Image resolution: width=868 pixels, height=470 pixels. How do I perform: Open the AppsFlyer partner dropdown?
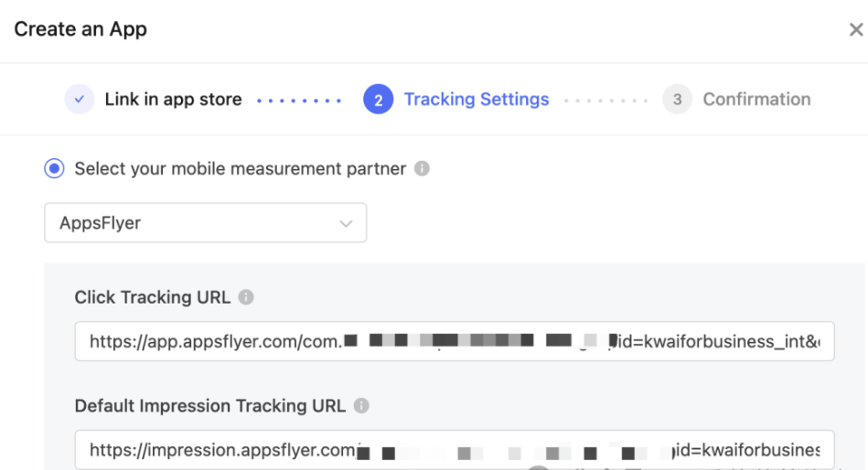coord(206,222)
